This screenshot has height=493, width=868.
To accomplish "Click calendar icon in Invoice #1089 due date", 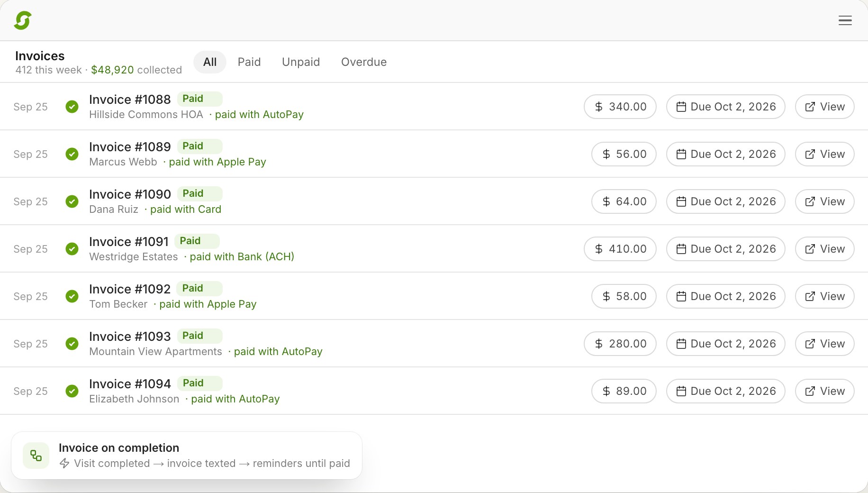I will pos(681,154).
